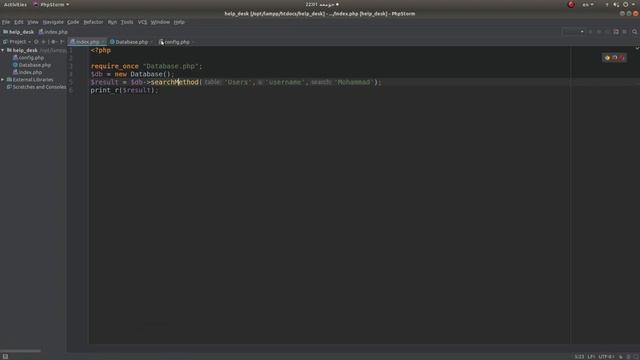Collapse the help_desk project folder

pyautogui.click(x=3, y=50)
